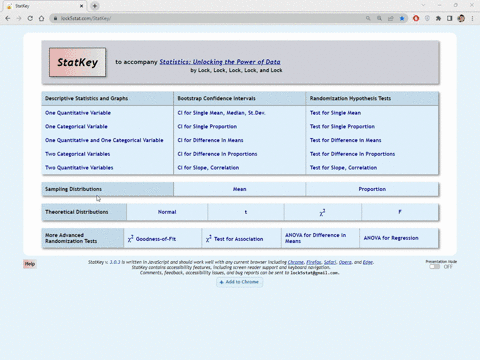Click the Sampling Distributions label
Screen dimensions: 480x360
(73, 189)
